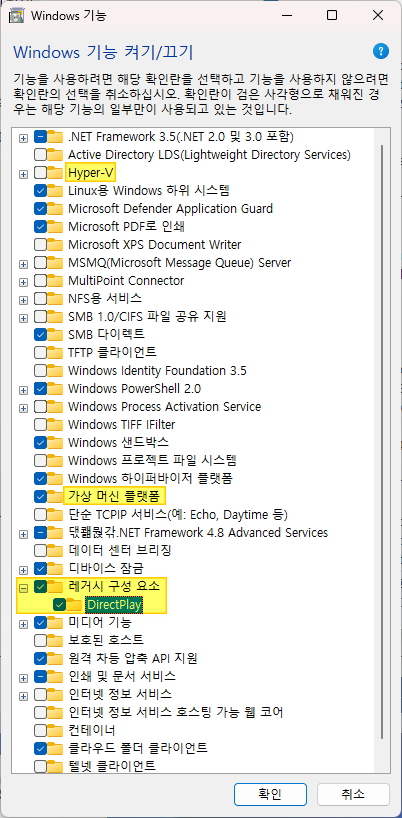402x818 pixels.
Task: Click the DirectPlay folder icon
Action: coord(75,605)
